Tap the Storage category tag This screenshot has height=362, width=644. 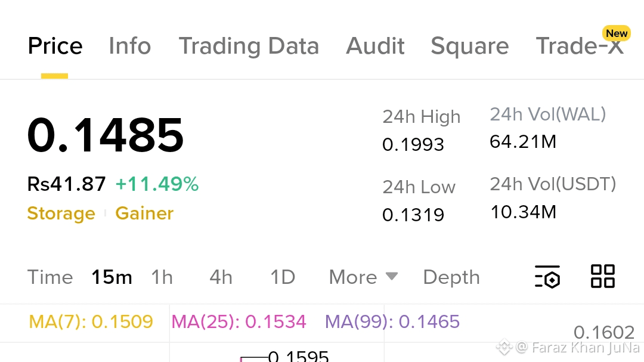(x=61, y=214)
